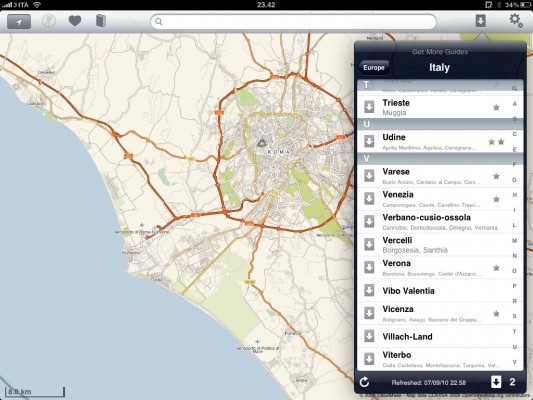
Task: Jump to index letter A
Action: click(515, 104)
